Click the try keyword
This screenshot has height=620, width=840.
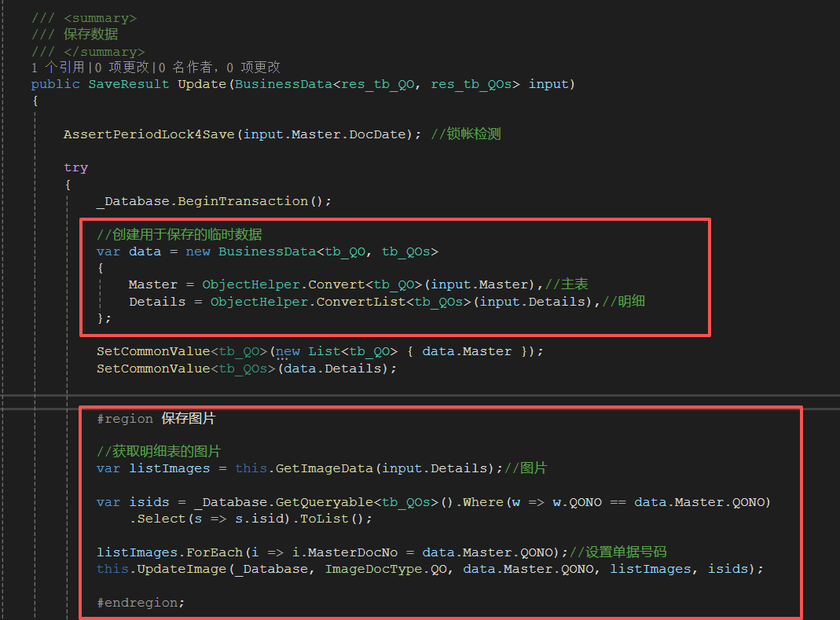pyautogui.click(x=75, y=167)
